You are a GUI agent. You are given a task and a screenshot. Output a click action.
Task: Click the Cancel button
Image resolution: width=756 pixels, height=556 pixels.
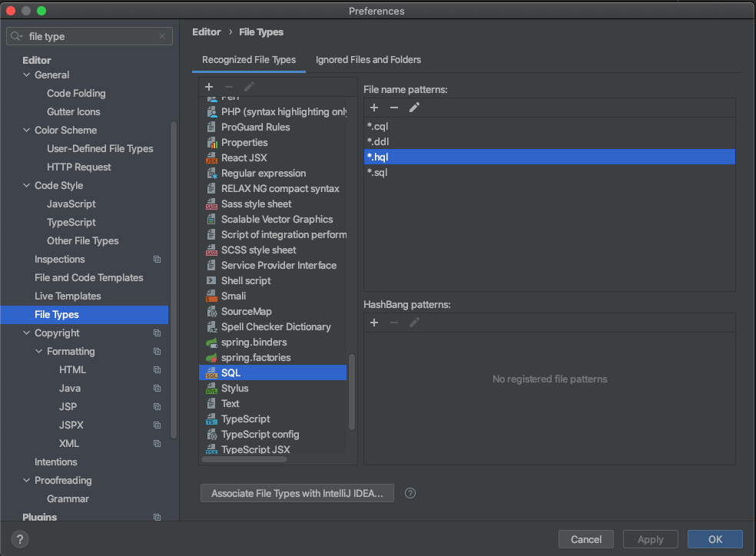pos(585,539)
